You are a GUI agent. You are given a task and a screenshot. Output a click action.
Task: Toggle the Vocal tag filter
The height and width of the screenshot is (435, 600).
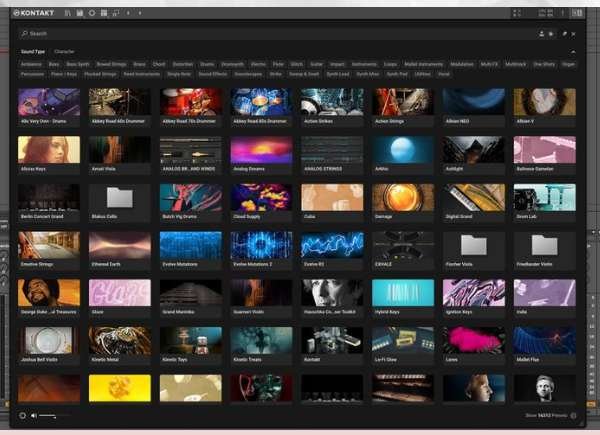click(443, 74)
